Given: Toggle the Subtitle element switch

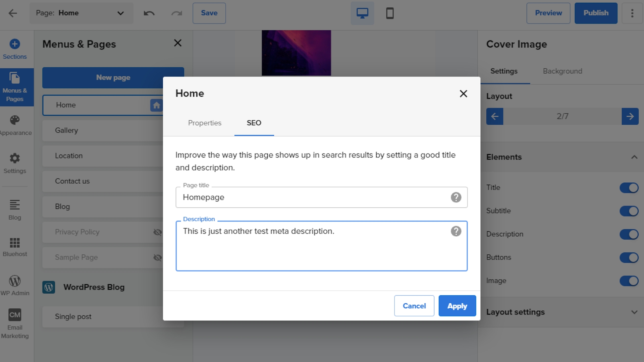Looking at the screenshot, I should [x=629, y=211].
